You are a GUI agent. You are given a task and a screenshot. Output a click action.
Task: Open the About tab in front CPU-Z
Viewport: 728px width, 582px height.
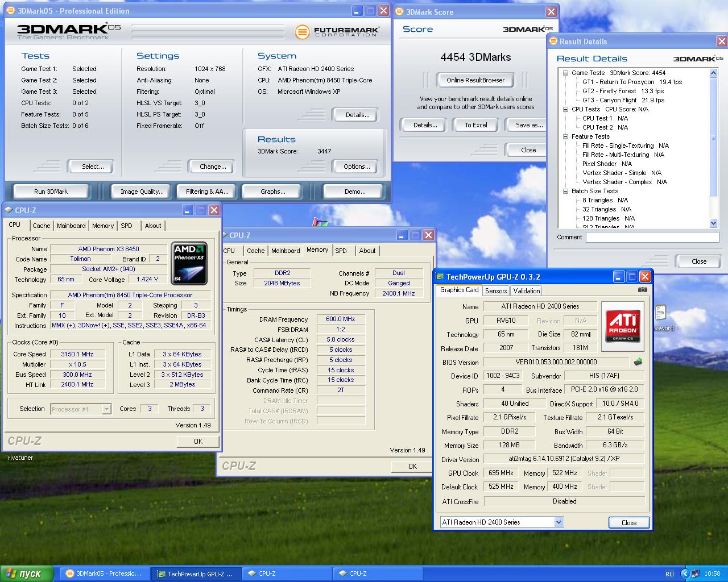(152, 226)
